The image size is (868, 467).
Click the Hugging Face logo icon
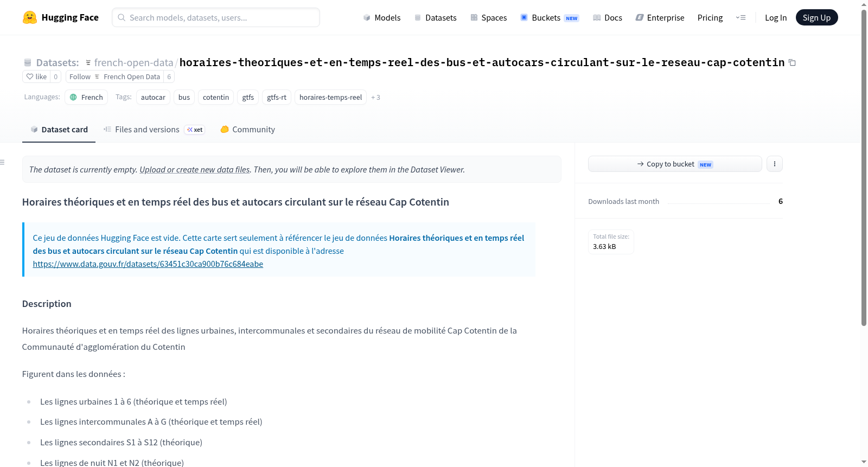coord(30,17)
